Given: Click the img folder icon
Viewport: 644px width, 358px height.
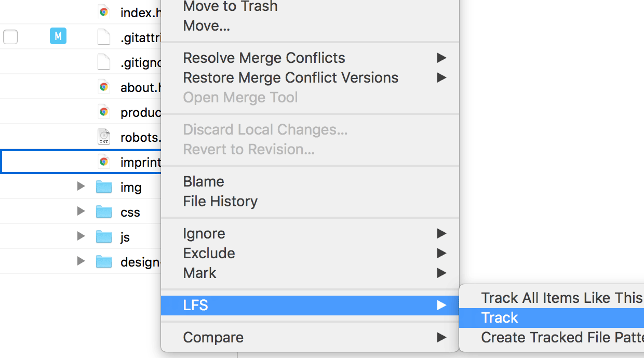Looking at the screenshot, I should (104, 187).
